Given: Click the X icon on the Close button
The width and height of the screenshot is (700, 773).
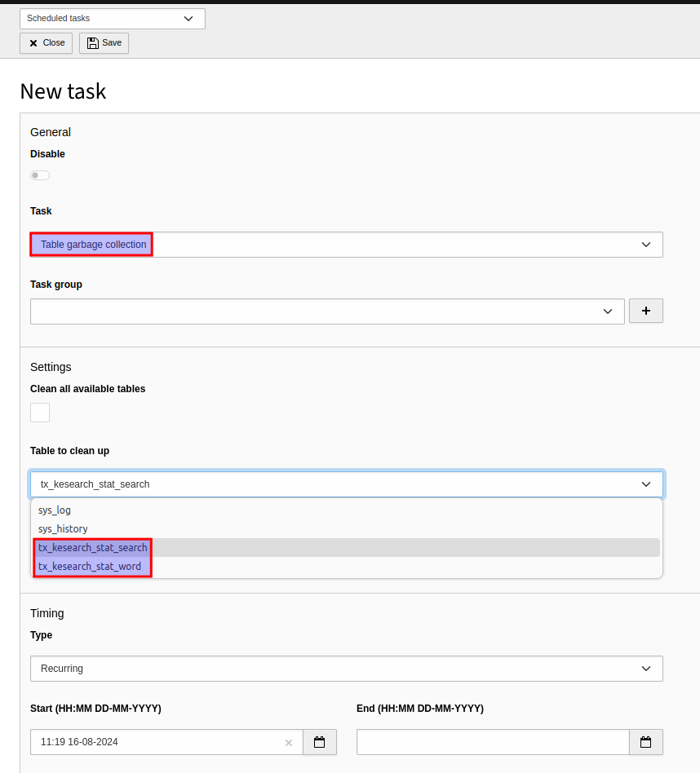Looking at the screenshot, I should [32, 42].
